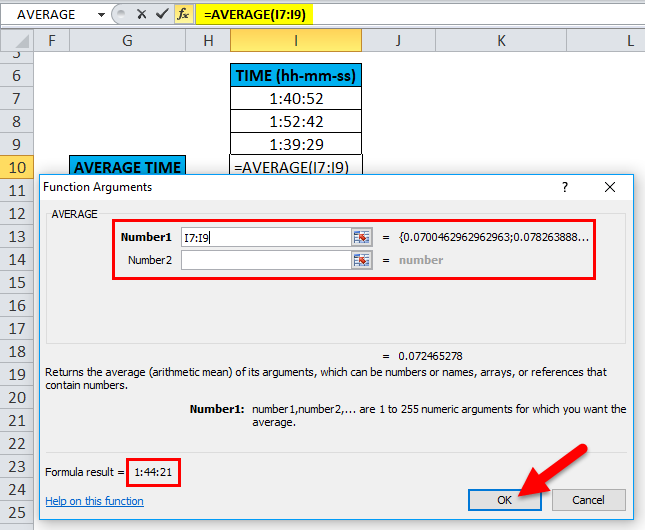Click the cell containing 1:52:42
Viewport: 645px width, 530px height.
coord(296,121)
